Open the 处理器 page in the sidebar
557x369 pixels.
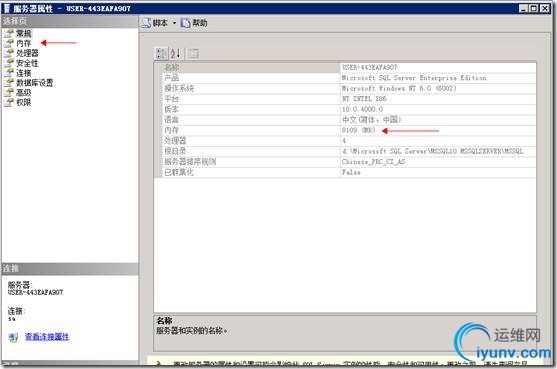[27, 53]
